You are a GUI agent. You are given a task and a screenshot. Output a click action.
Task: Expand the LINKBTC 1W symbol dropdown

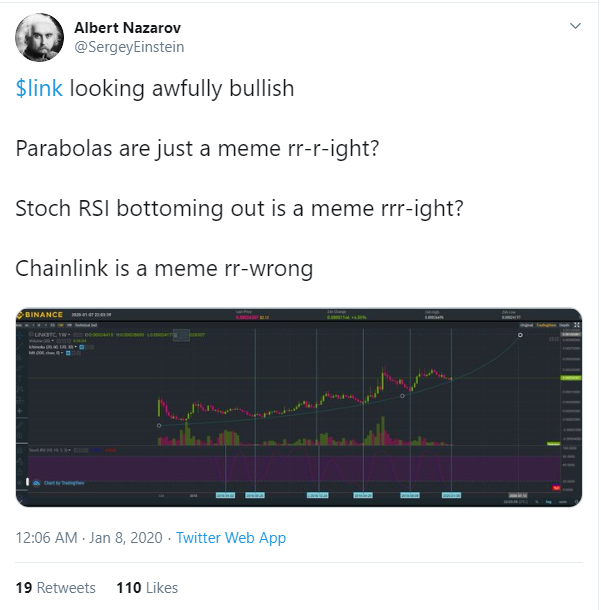click(69, 335)
